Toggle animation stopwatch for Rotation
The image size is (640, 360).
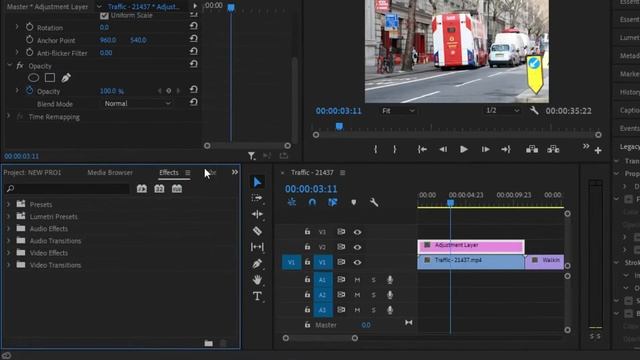click(29, 27)
